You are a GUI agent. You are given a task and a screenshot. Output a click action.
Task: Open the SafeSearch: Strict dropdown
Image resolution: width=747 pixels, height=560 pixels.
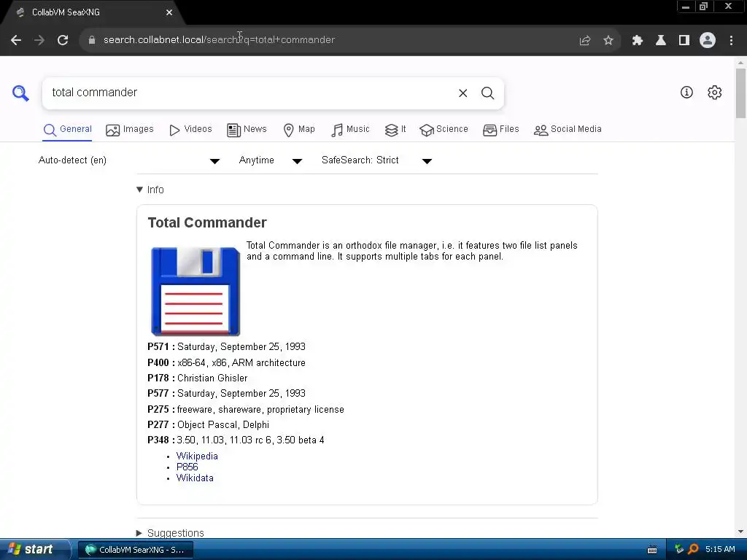pos(376,160)
